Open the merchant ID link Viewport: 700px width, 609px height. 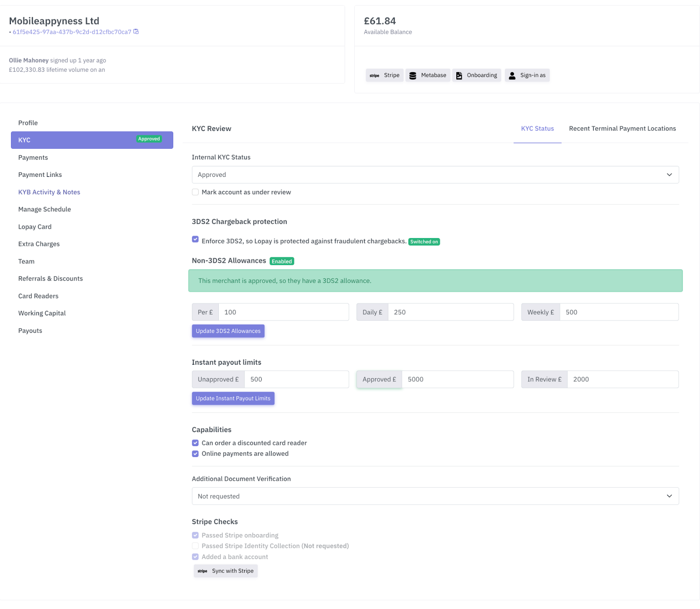[72, 32]
